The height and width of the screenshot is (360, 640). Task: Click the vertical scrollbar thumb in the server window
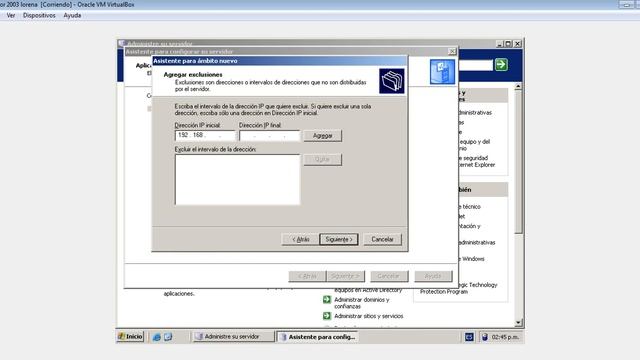tap(518, 162)
